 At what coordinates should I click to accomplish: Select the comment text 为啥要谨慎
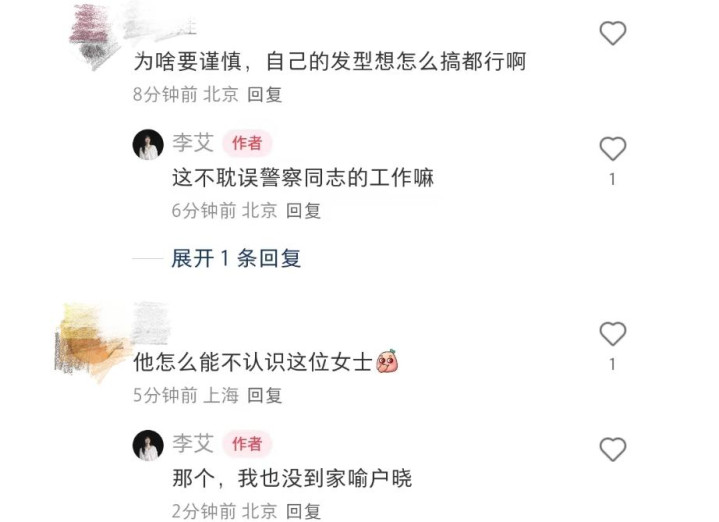point(188,61)
